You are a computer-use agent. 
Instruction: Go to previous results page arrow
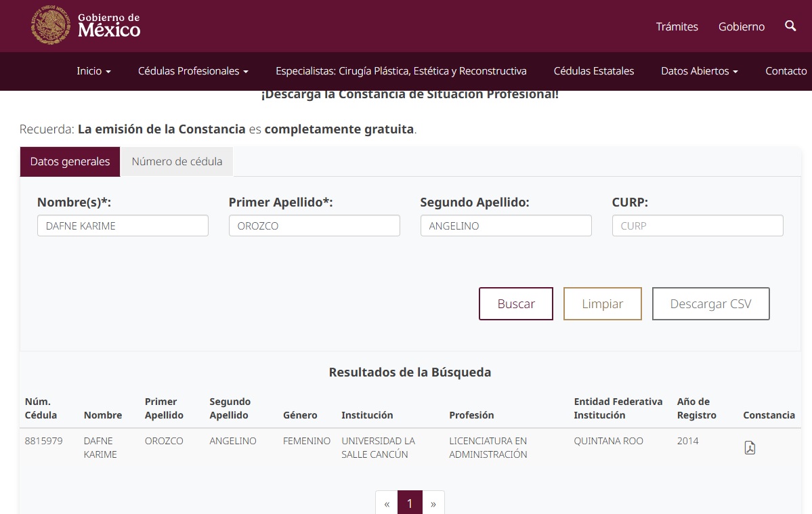pyautogui.click(x=387, y=504)
